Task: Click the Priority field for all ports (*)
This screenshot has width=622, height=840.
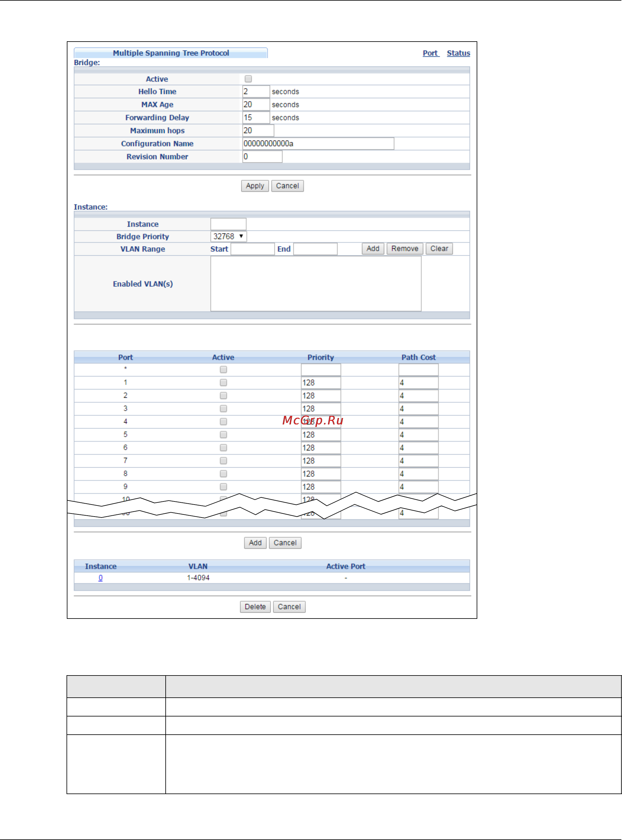Action: (321, 370)
